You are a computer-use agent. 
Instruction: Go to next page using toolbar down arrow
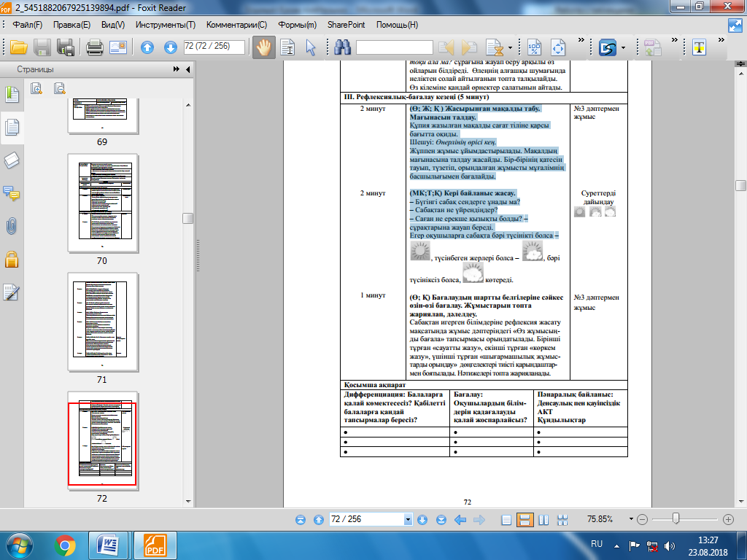pyautogui.click(x=170, y=47)
